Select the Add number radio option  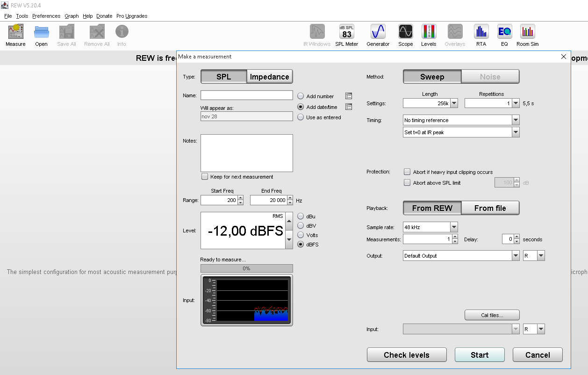point(301,96)
